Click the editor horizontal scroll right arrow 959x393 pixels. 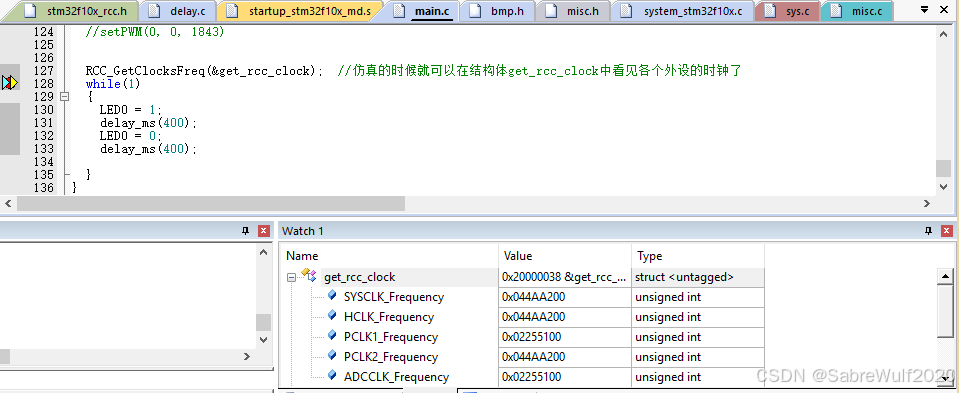point(927,204)
